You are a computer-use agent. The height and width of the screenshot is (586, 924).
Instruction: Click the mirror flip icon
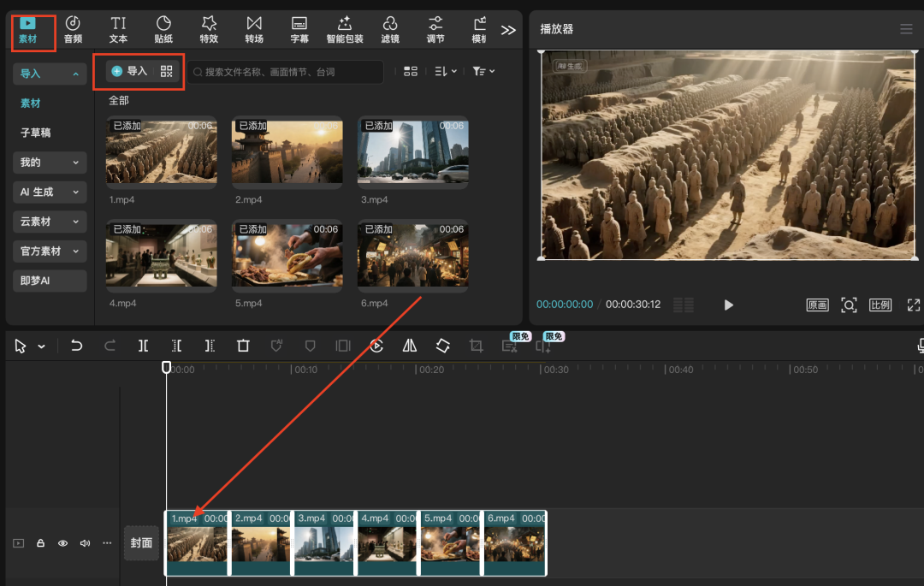[410, 346]
